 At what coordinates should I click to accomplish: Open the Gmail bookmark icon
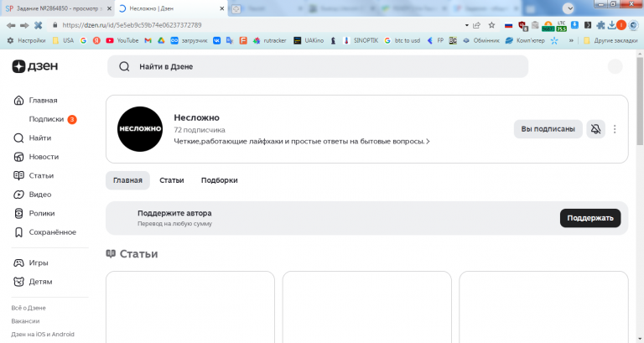[x=148, y=40]
